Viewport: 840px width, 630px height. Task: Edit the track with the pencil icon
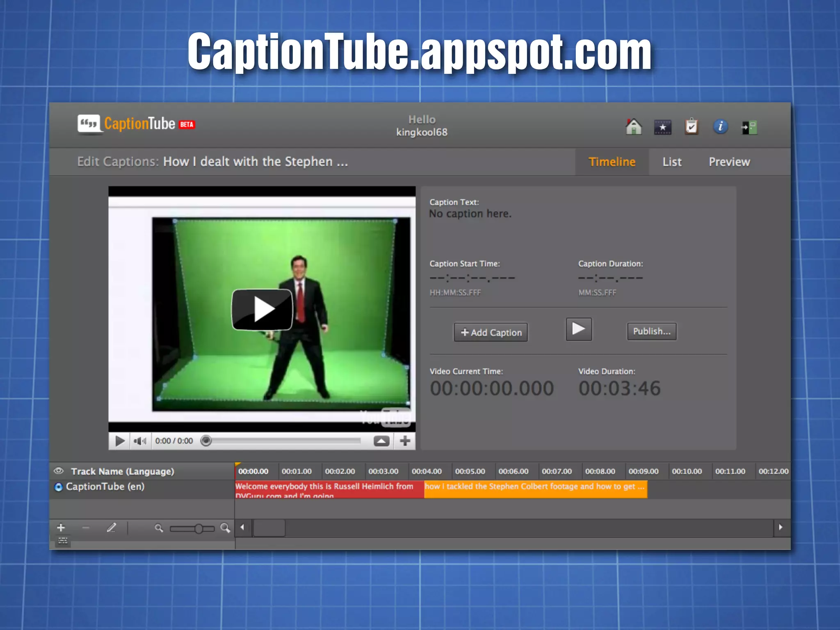click(111, 527)
